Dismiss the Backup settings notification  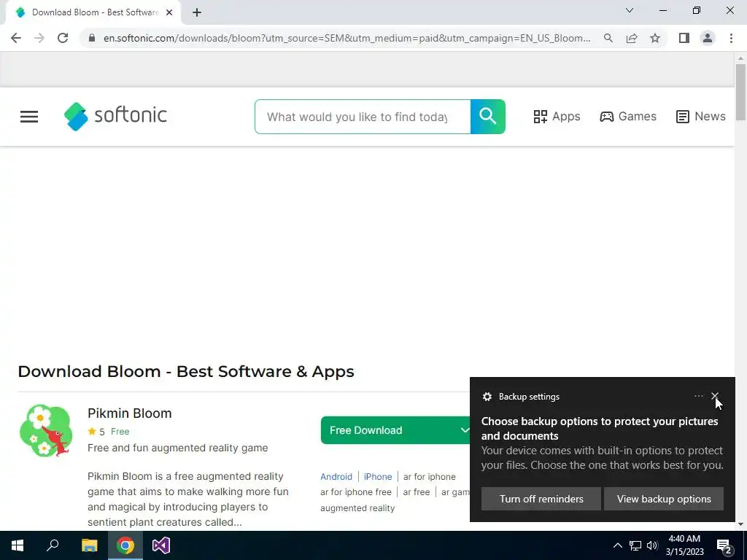click(x=715, y=396)
